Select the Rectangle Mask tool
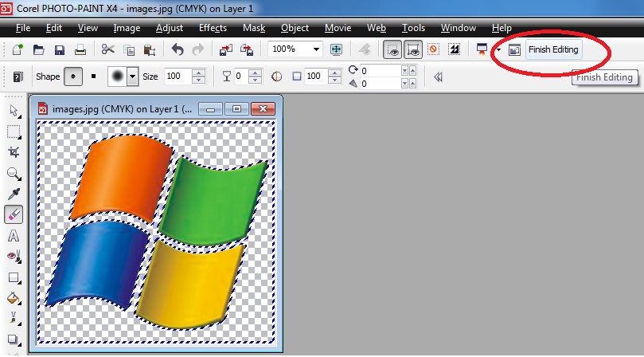The width and height of the screenshot is (644, 357). coord(14,131)
